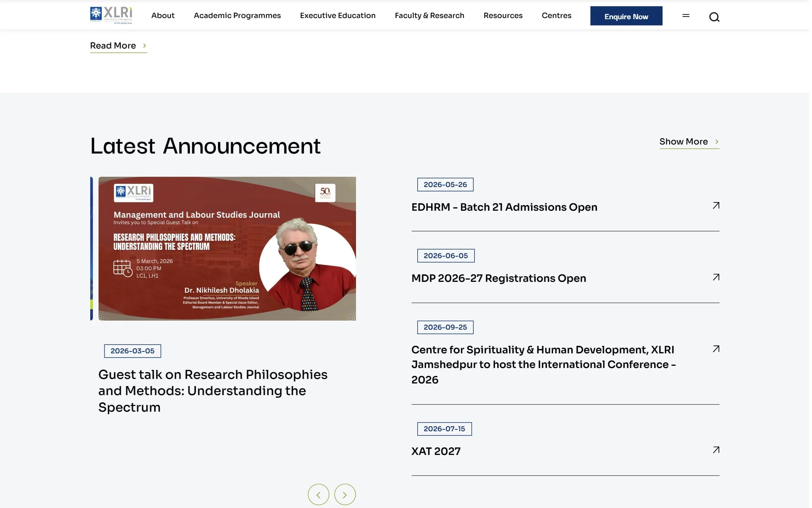Go to previous announcement slide
The height and width of the screenshot is (508, 812).
click(318, 494)
